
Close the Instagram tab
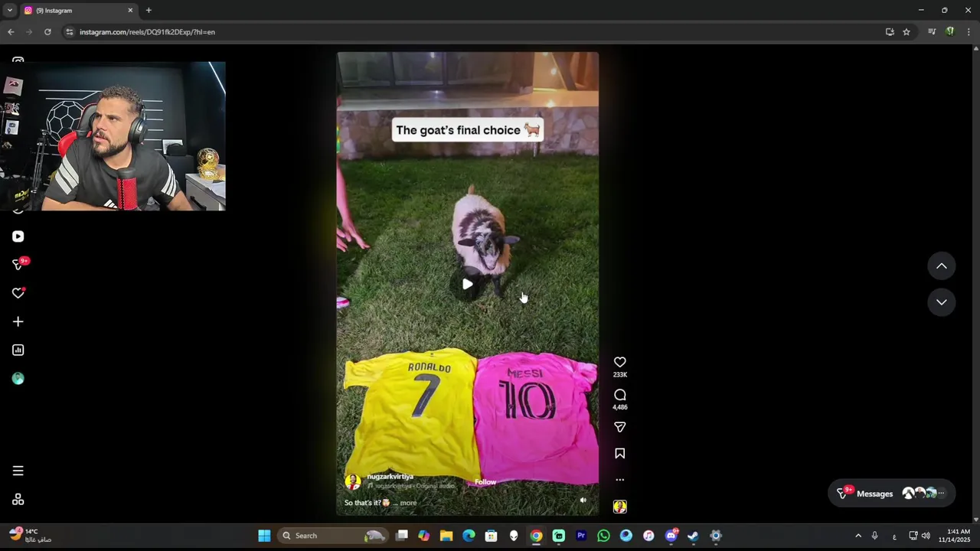point(130,11)
